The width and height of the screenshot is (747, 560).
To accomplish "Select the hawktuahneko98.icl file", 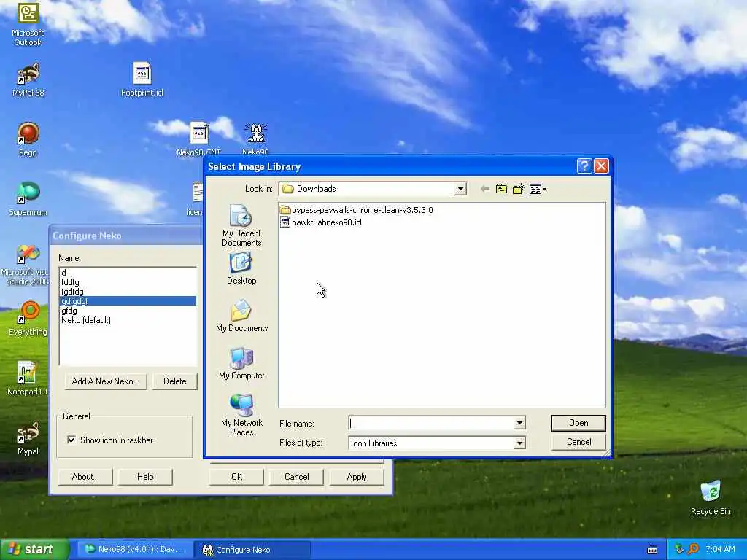I will 321,222.
